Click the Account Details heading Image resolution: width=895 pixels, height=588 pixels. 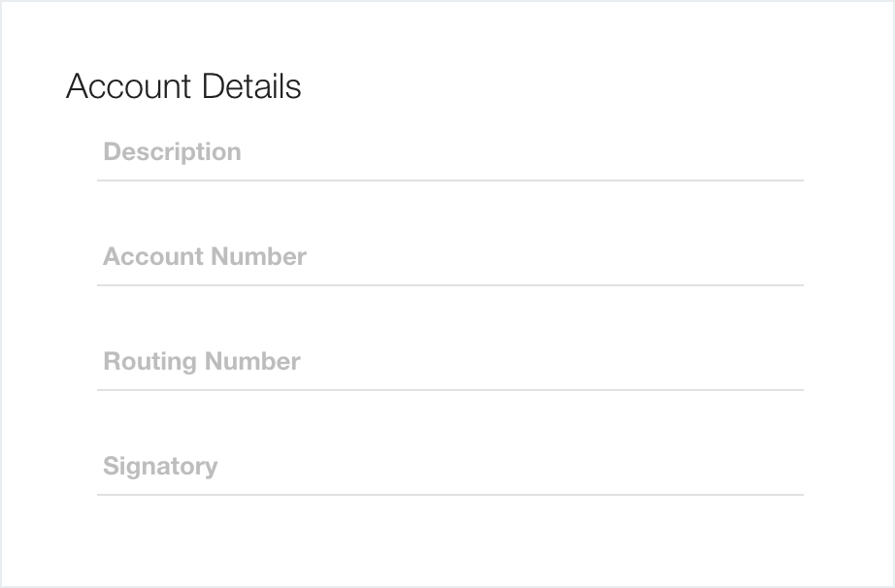tap(183, 87)
